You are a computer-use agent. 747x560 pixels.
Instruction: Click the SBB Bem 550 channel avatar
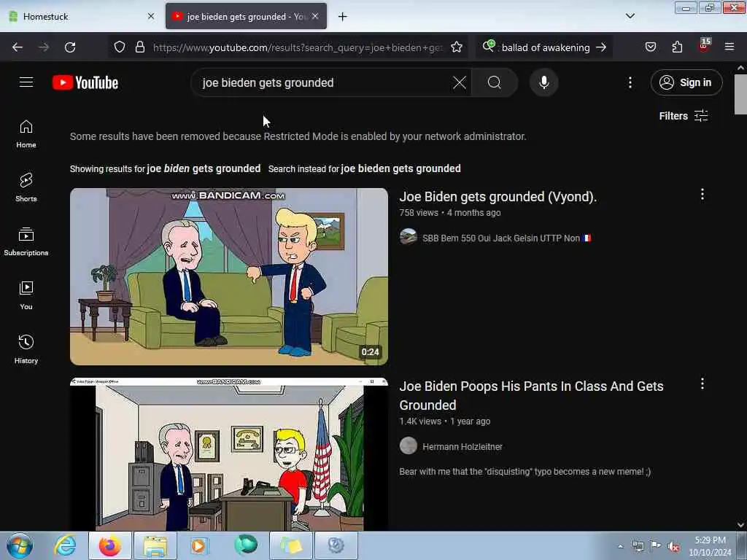pos(409,237)
